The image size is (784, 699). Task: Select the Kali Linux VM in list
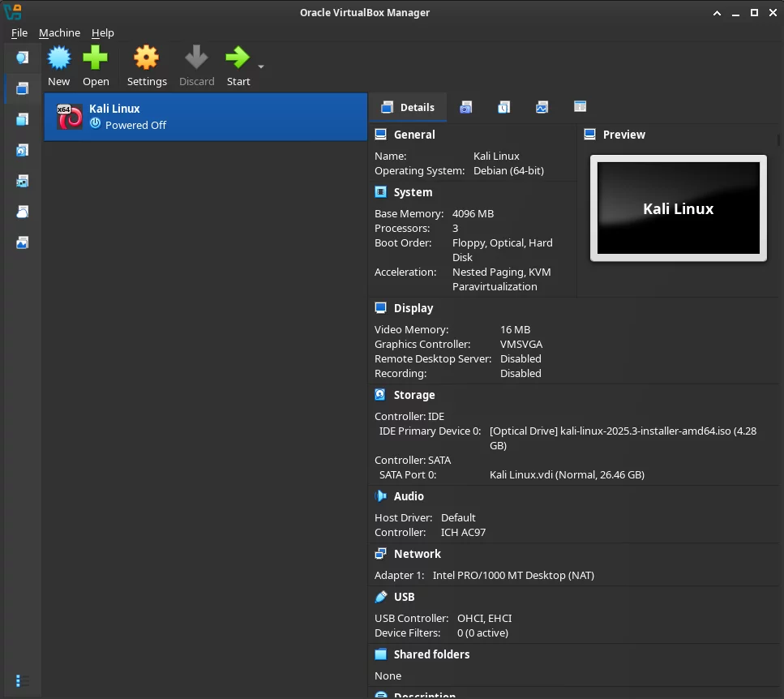(205, 117)
